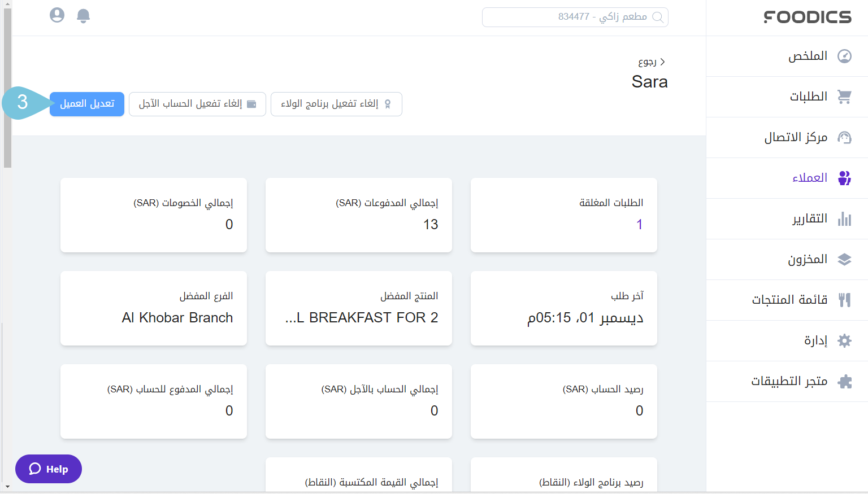Click the gear icon for إدارة

point(844,340)
